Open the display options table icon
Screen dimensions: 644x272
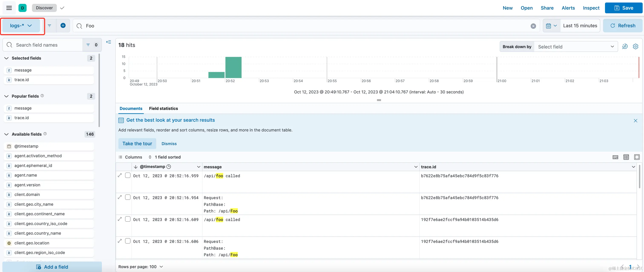click(626, 157)
